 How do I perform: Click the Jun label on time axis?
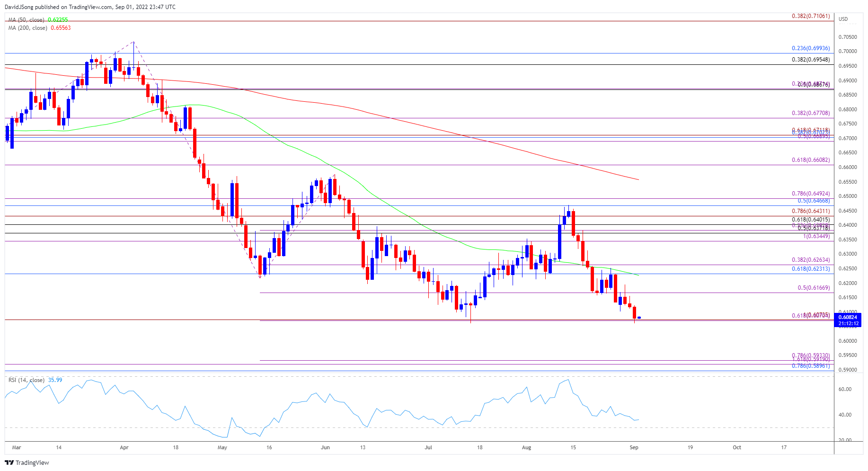click(325, 447)
